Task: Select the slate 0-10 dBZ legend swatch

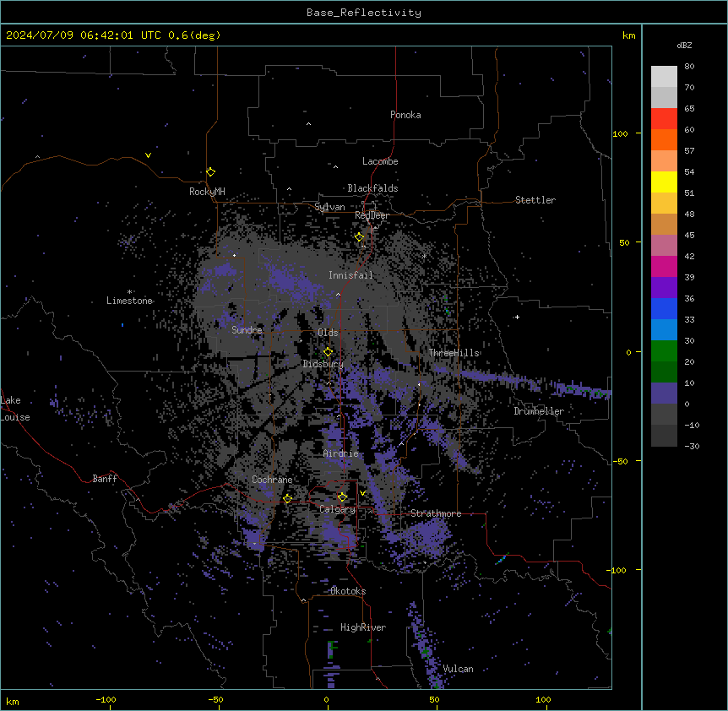Action: (x=664, y=393)
